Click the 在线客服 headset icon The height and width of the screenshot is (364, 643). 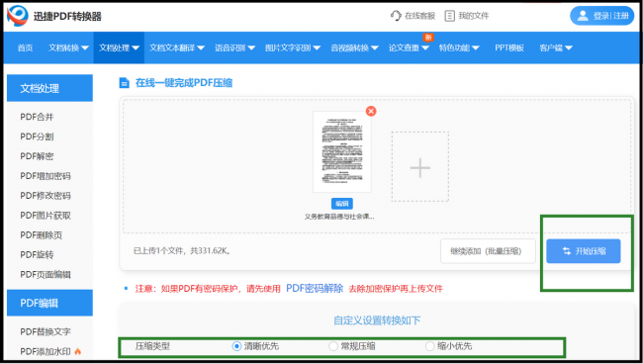click(x=396, y=16)
